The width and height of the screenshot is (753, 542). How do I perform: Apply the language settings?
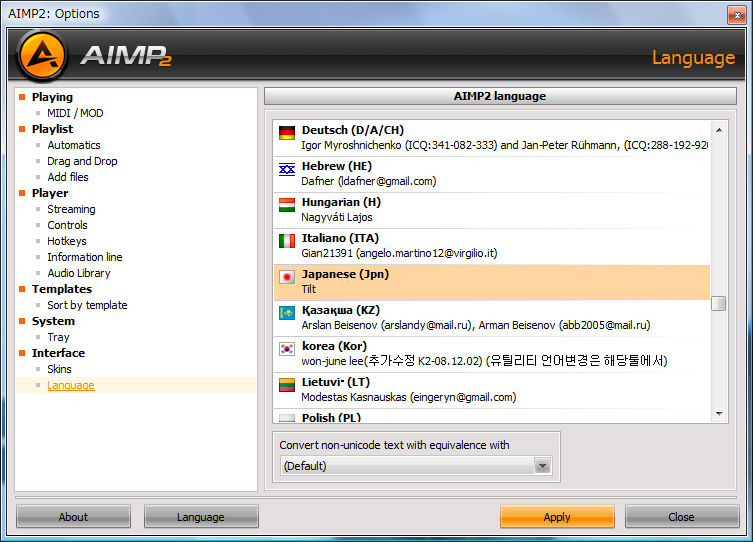tap(557, 517)
